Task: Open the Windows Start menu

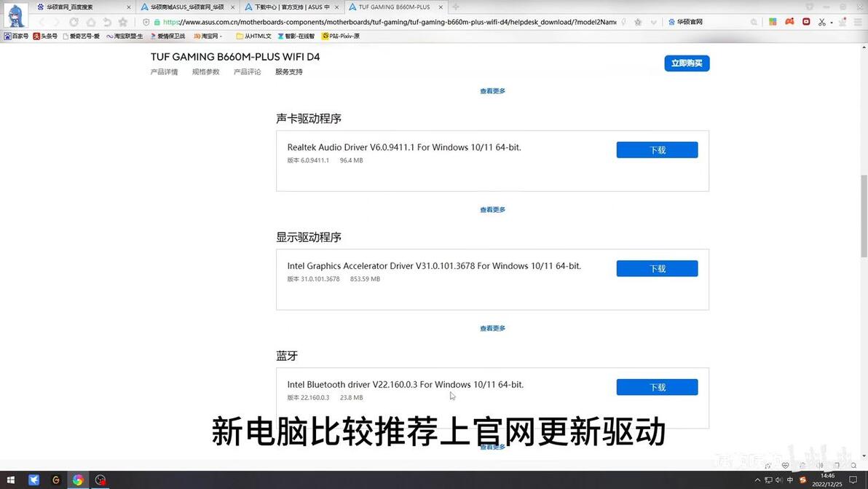Action: click(x=10, y=480)
